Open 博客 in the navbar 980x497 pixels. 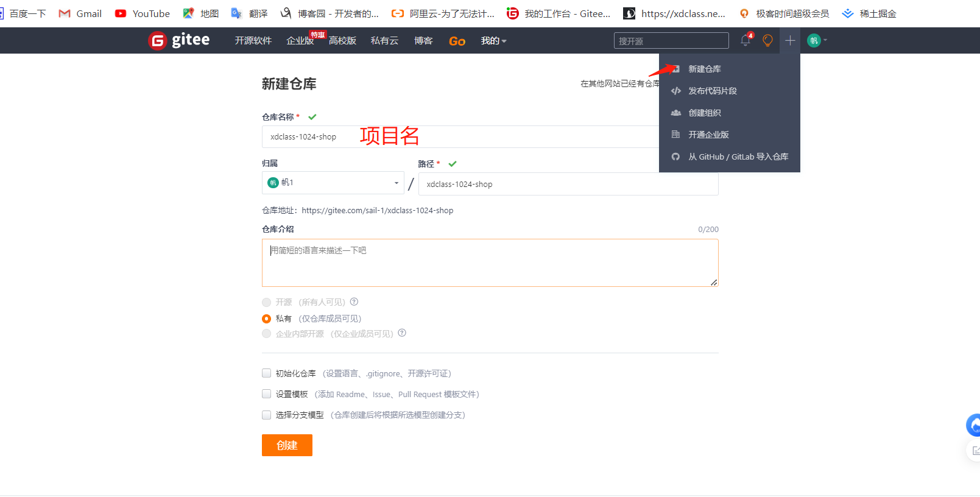click(423, 41)
